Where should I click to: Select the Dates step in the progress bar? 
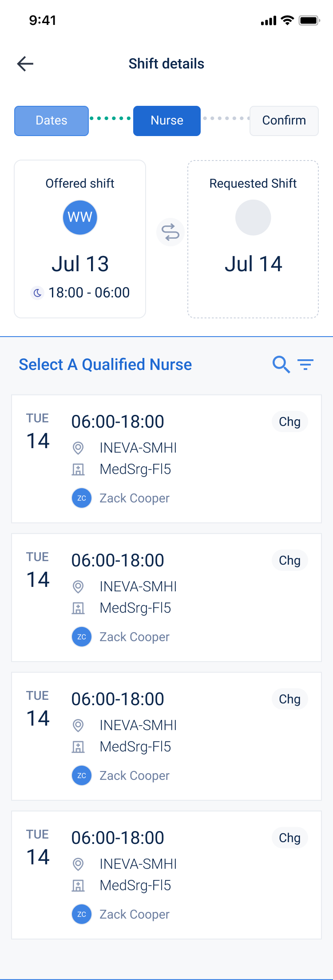[51, 120]
